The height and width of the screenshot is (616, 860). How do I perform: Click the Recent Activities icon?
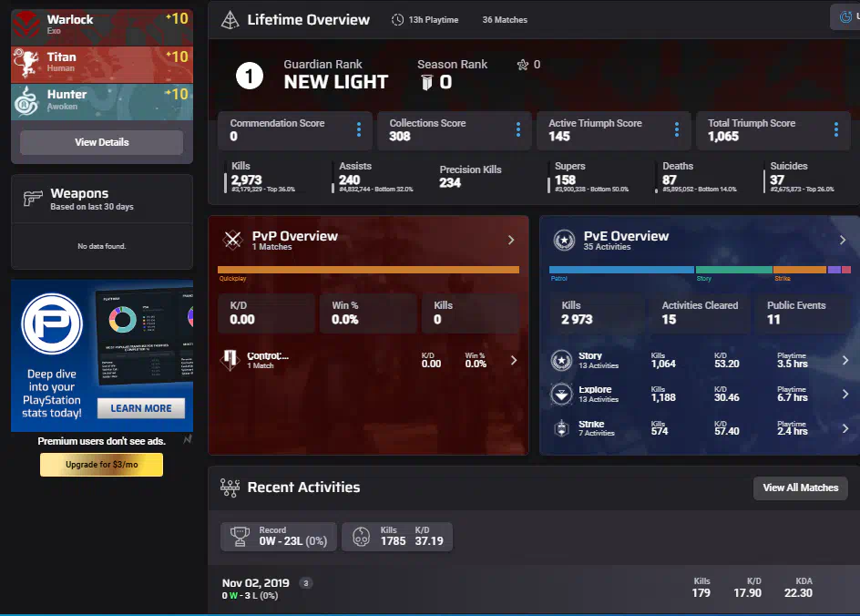tap(230, 488)
